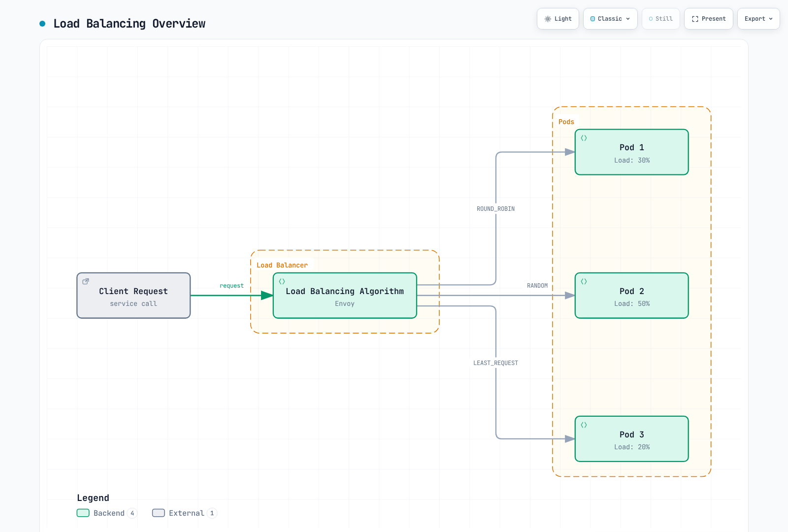788x532 pixels.
Task: Click the Load Balancer group label
Action: coord(282,265)
